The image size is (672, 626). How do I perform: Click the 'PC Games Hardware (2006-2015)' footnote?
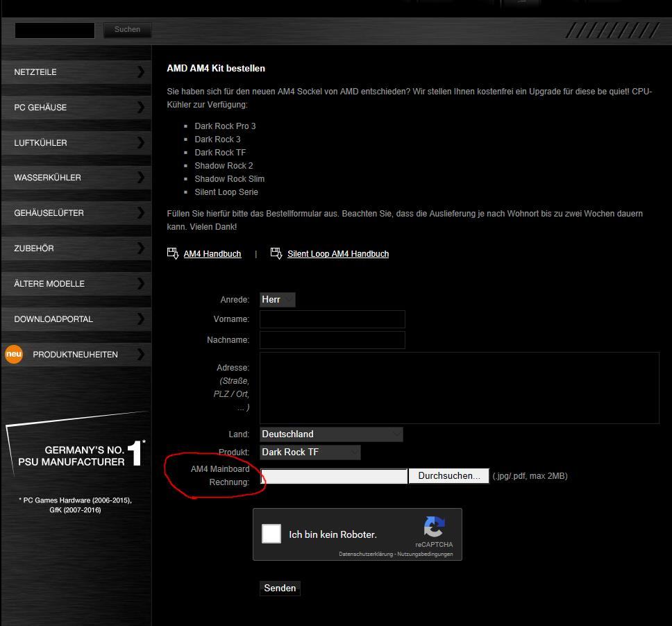pyautogui.click(x=76, y=500)
